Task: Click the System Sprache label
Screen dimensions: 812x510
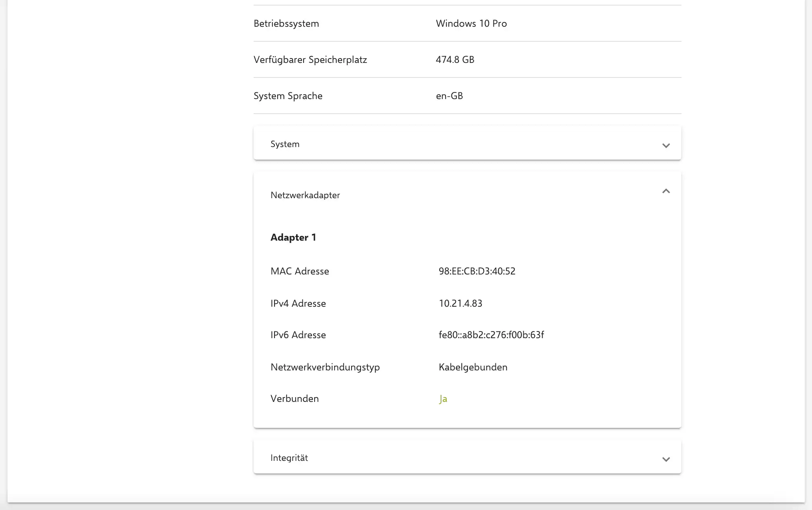Action: coord(288,96)
